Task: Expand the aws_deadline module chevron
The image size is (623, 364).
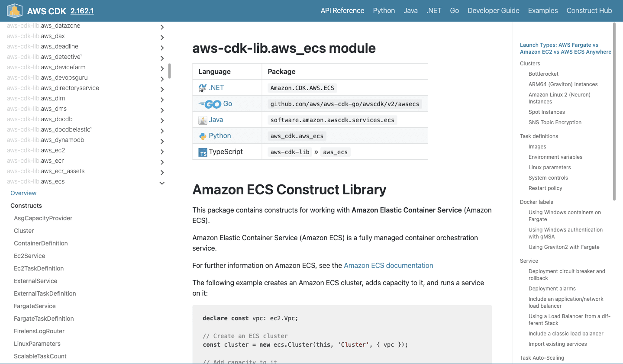Action: click(162, 48)
